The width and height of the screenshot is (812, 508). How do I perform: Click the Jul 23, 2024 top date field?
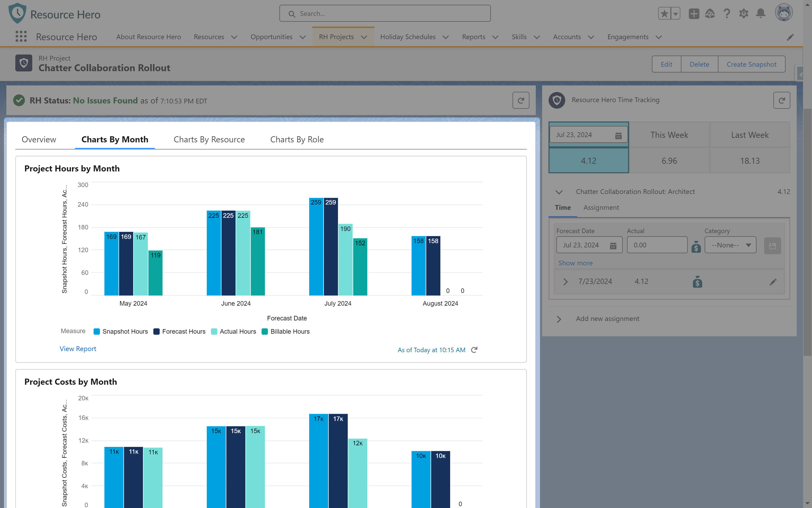coord(588,135)
